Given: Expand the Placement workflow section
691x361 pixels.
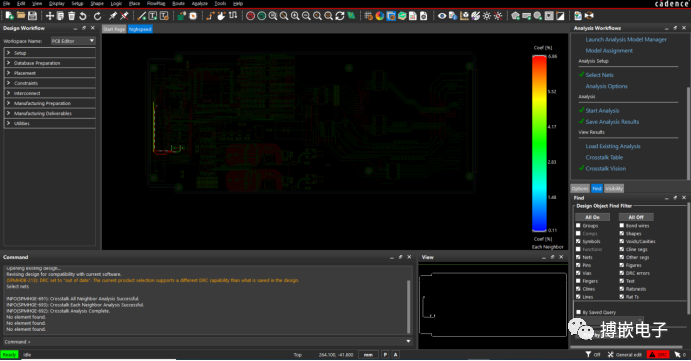Looking at the screenshot, I should [x=50, y=73].
